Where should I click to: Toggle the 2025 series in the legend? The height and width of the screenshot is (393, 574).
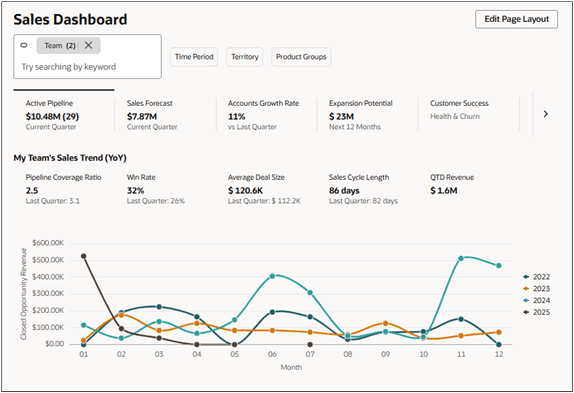click(537, 312)
